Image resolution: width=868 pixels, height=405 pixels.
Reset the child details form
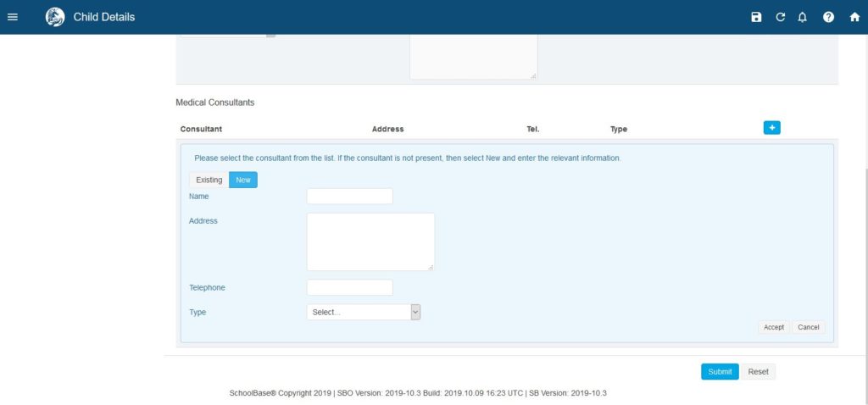tap(759, 372)
